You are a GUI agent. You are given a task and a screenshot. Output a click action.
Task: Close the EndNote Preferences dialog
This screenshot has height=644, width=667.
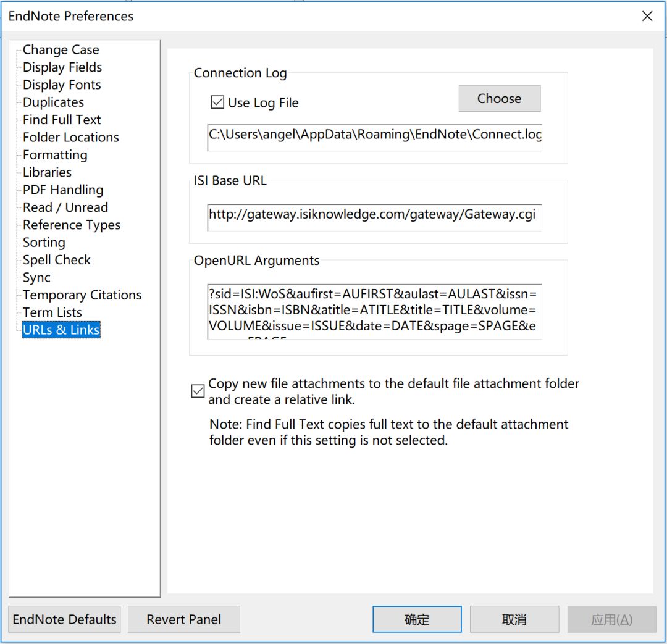(x=647, y=16)
